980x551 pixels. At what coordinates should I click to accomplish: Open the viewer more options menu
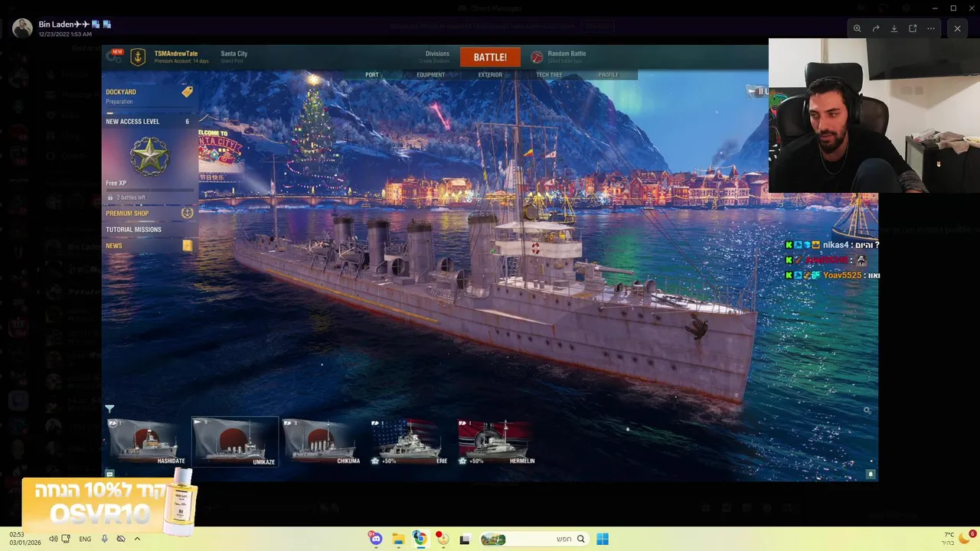point(931,28)
